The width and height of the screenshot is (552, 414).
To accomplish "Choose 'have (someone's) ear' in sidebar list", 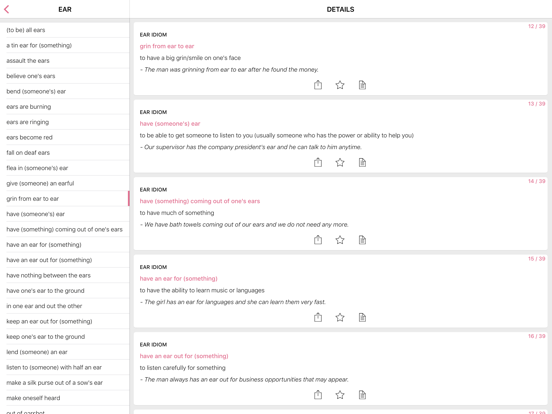I will click(x=65, y=214).
